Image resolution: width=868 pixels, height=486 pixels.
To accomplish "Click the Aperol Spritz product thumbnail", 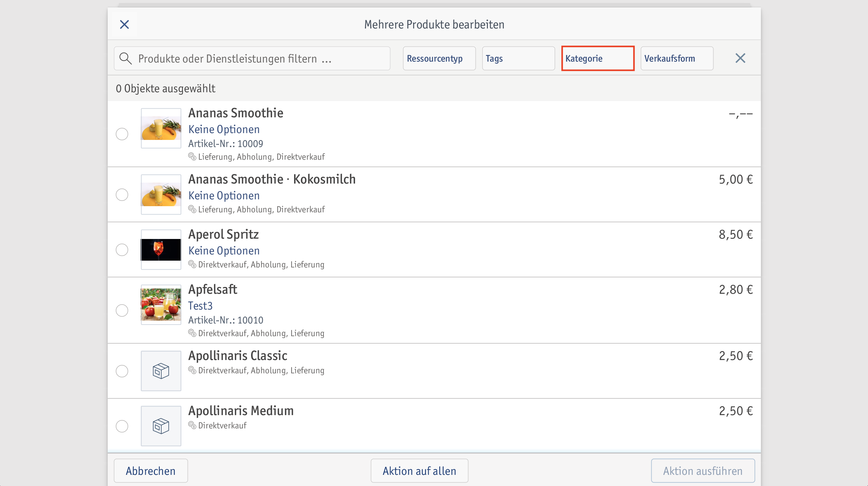I will click(x=161, y=250).
